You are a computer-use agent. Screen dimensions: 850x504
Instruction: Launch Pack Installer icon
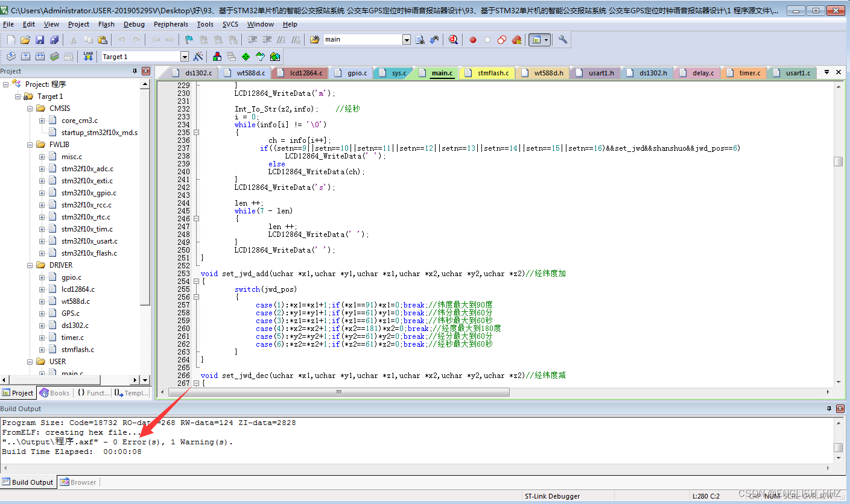[275, 57]
